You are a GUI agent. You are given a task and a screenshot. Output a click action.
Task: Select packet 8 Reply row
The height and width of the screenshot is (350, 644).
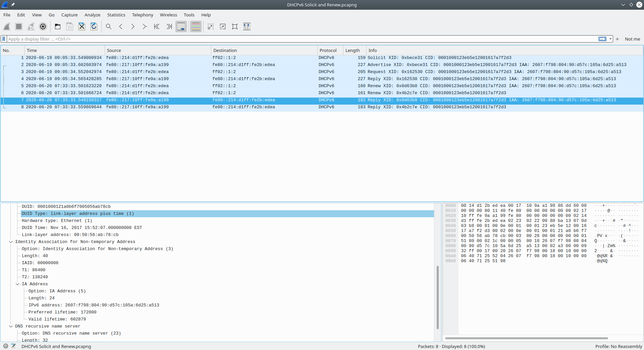pyautogui.click(x=322, y=107)
